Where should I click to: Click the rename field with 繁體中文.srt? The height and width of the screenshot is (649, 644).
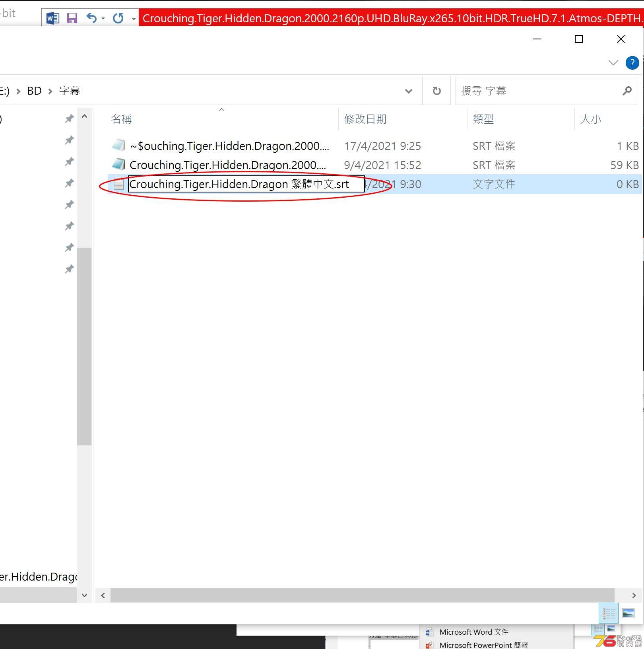(x=246, y=184)
